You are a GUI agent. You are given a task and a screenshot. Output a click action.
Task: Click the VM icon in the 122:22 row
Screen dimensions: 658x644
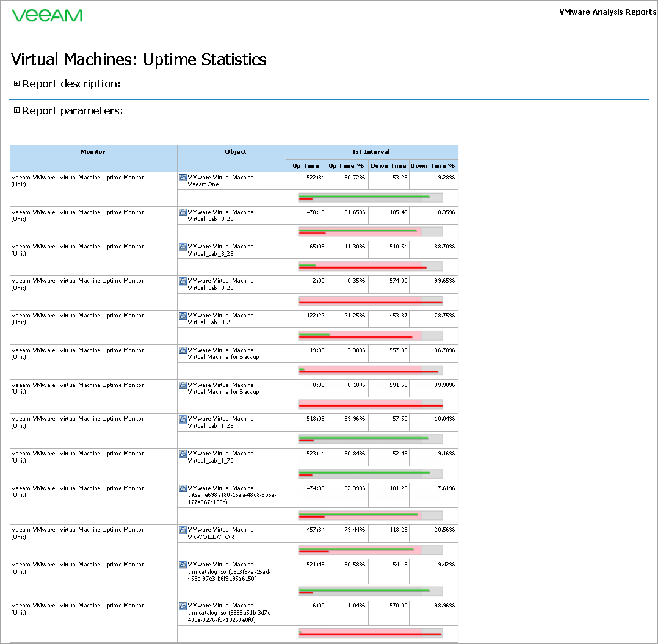(183, 316)
